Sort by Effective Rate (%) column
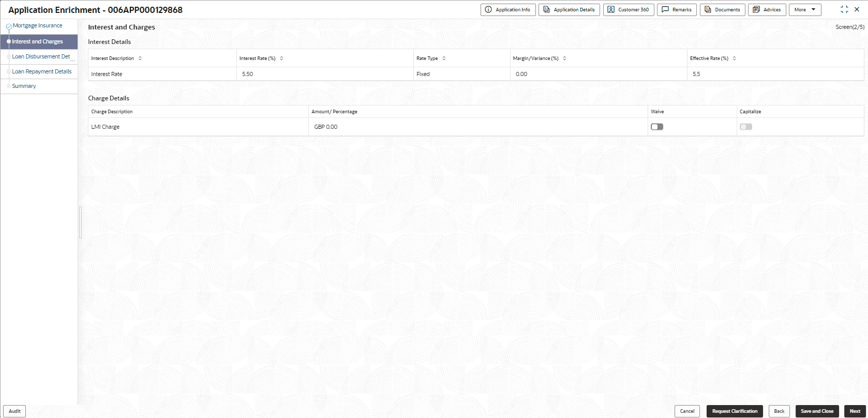Screen dimensions: 868x418 734,58
